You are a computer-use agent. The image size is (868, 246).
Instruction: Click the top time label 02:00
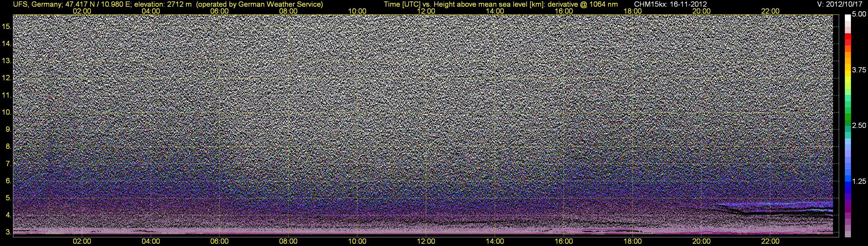(82, 11)
